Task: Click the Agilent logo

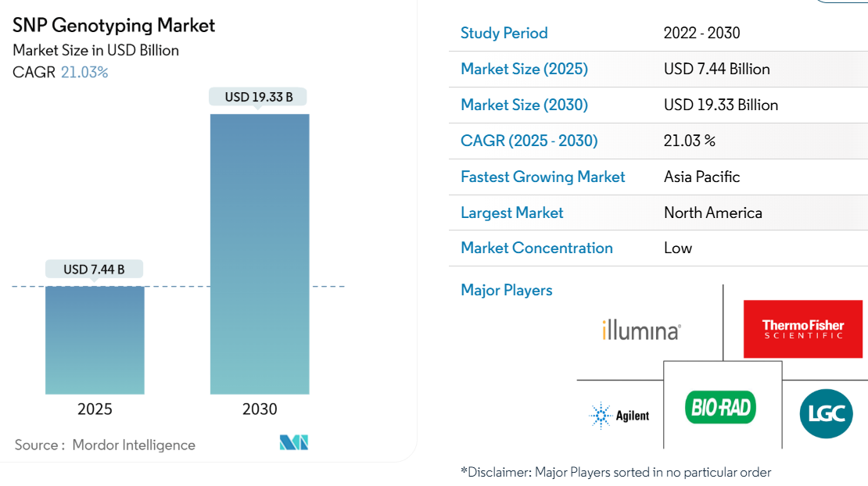Action: (x=619, y=416)
